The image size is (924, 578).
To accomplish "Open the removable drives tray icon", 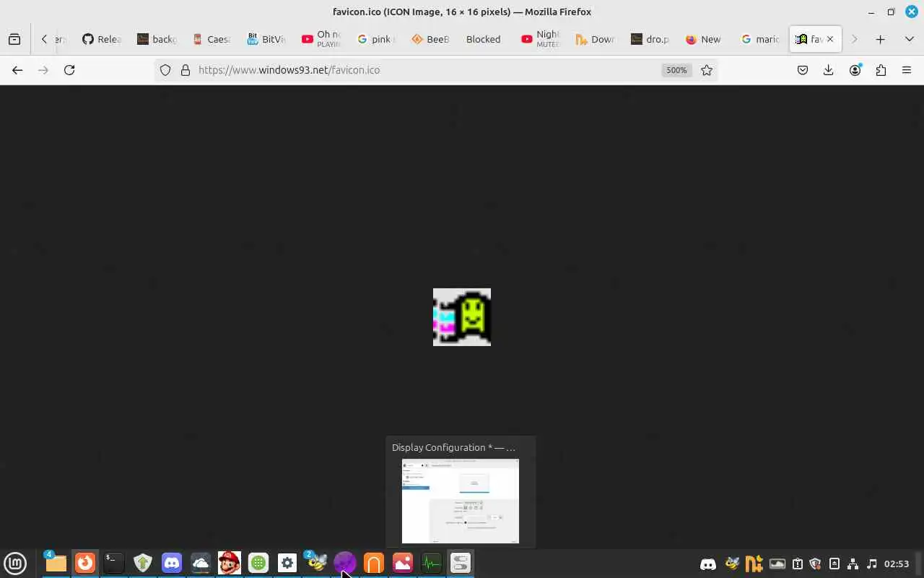I will [x=834, y=564].
